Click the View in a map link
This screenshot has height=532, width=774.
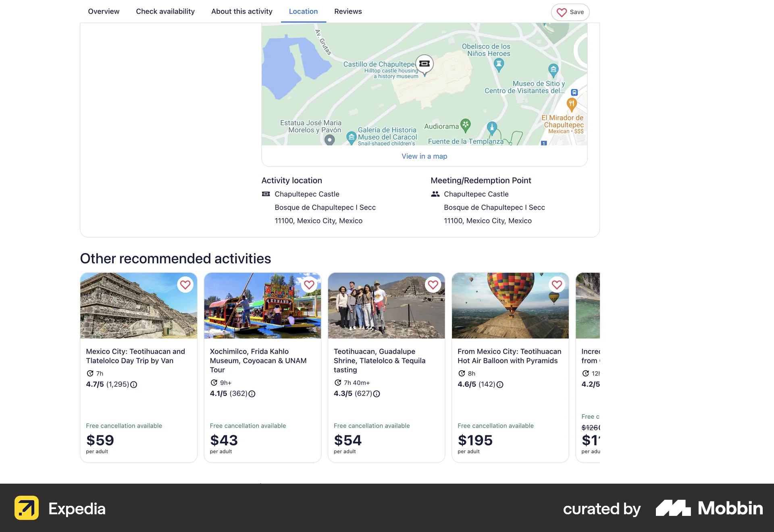pos(424,156)
